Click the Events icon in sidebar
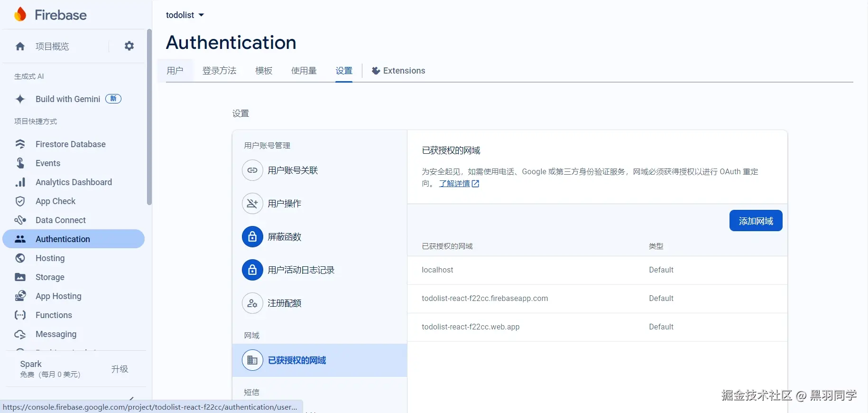This screenshot has width=868, height=413. [20, 163]
